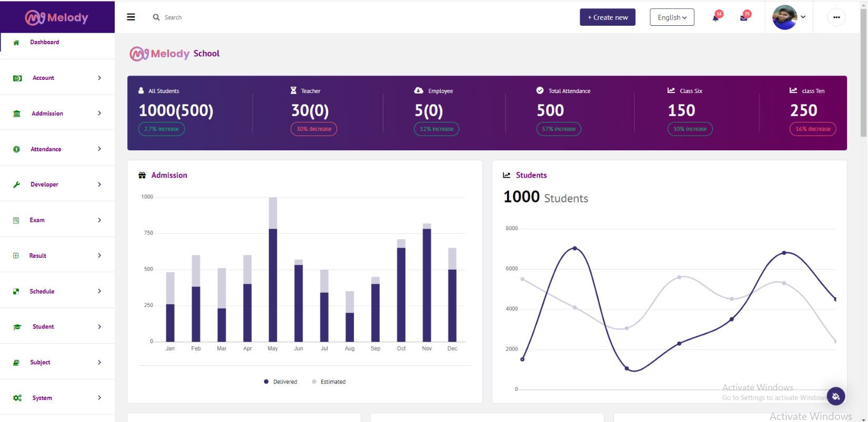Expand the Schedule menu chevron
868x422 pixels.
click(99, 291)
